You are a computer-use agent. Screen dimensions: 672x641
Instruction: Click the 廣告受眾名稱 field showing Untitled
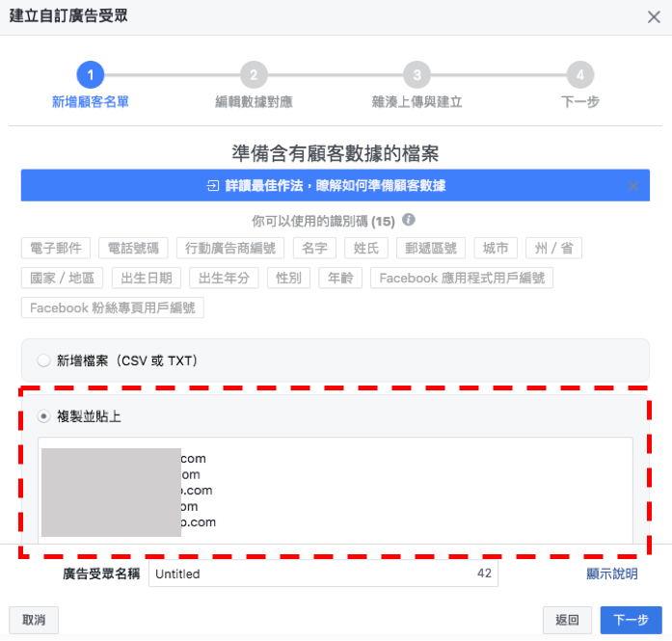(323, 574)
